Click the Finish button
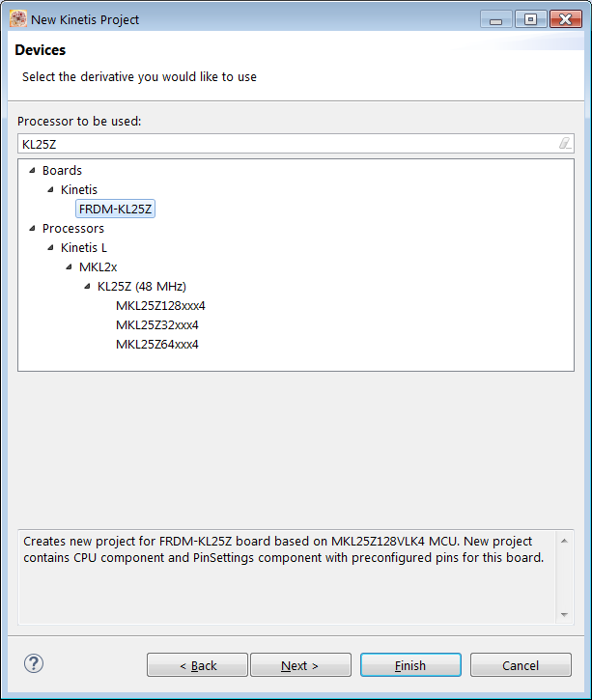 tap(410, 665)
